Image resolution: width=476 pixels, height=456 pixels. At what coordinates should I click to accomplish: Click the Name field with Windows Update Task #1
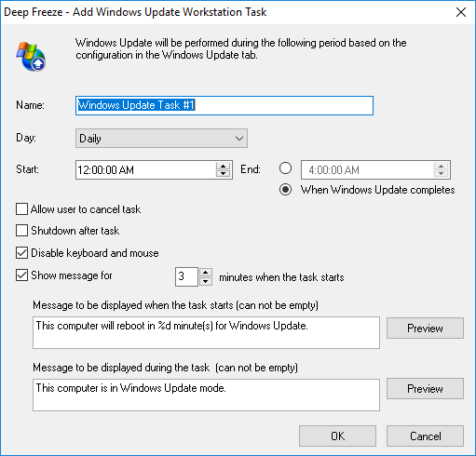click(x=224, y=105)
